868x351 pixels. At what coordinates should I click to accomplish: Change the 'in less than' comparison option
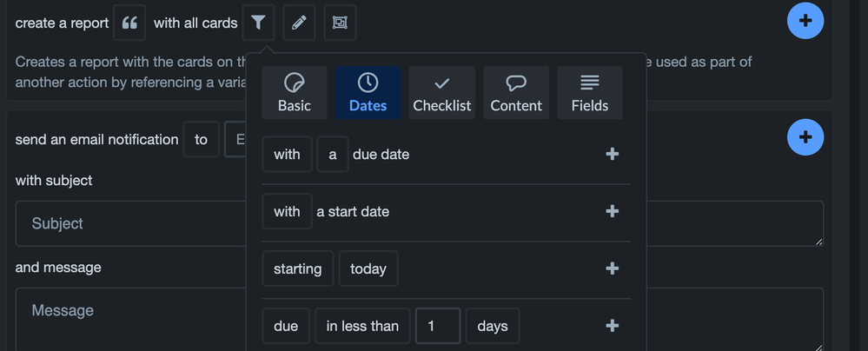click(362, 327)
